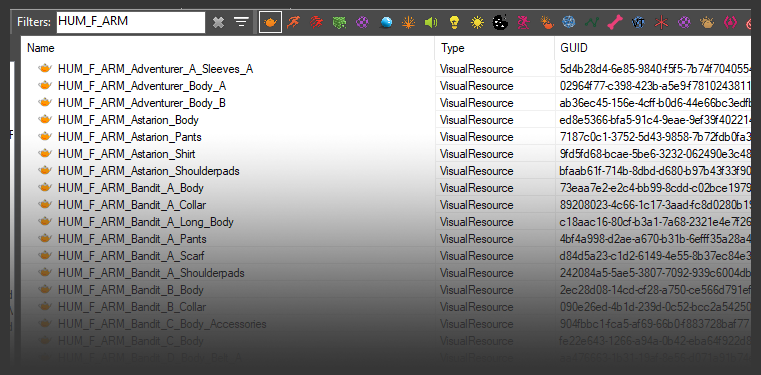Select the orange starburst effect icon
This screenshot has width=761, height=375.
pyautogui.click(x=409, y=22)
